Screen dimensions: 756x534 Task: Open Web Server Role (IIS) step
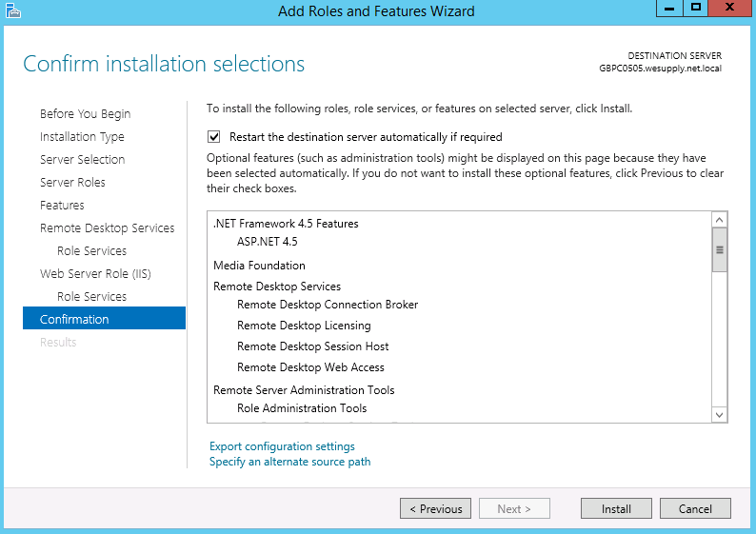pos(95,274)
